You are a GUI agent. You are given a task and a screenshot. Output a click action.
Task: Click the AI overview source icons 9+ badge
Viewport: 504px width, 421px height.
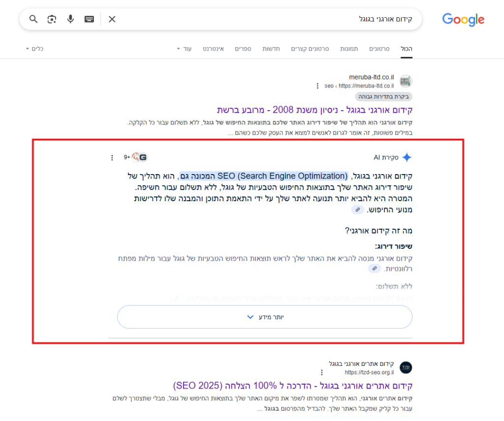pos(136,157)
